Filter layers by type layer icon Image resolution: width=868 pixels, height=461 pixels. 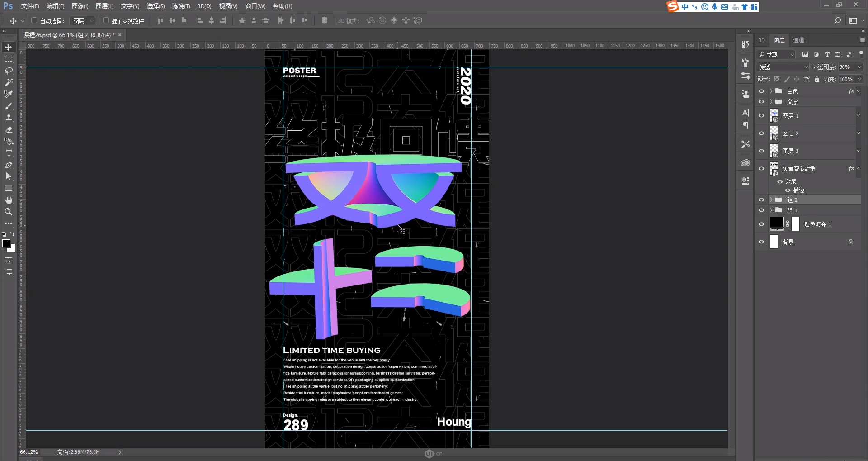(x=827, y=54)
